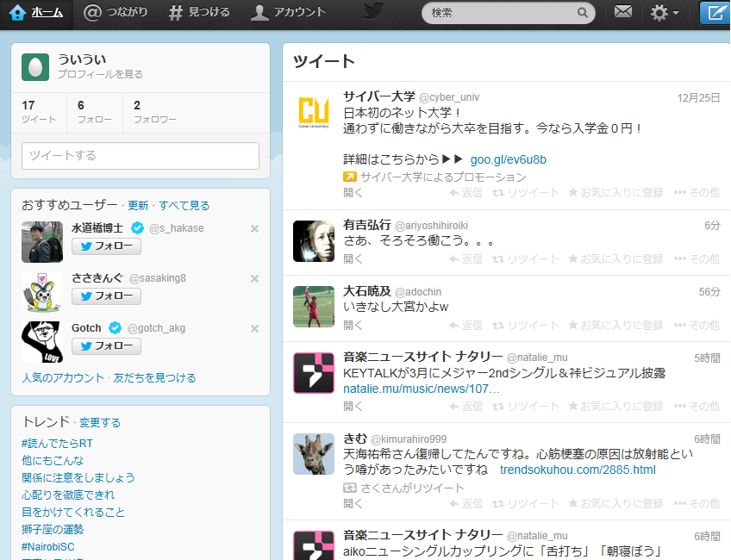View the 2 フォロワー count

coord(155,112)
